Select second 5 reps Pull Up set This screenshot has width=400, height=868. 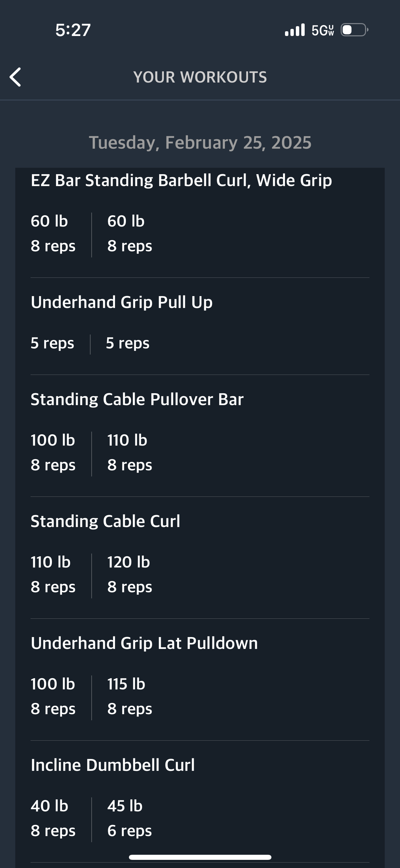tap(128, 343)
